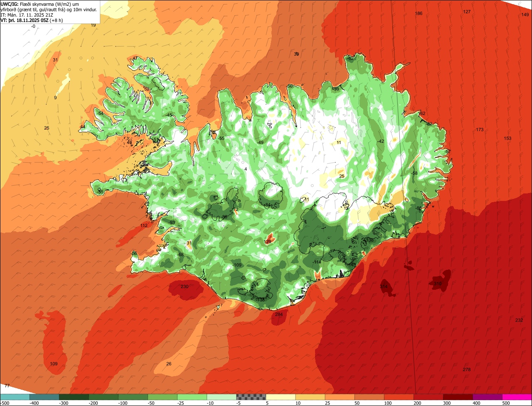Click the flux value 173 east of Iceland
Viewport: 532px width, 406px height.
pos(480,130)
